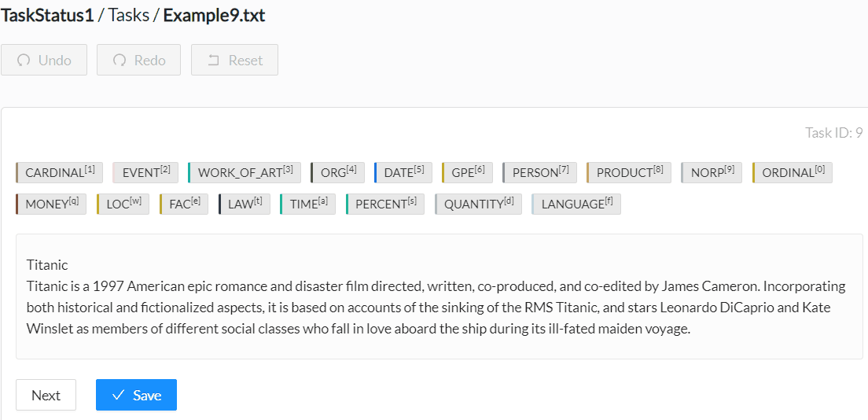Select the ORDINAL label tag
The image size is (868, 420).
pyautogui.click(x=793, y=172)
